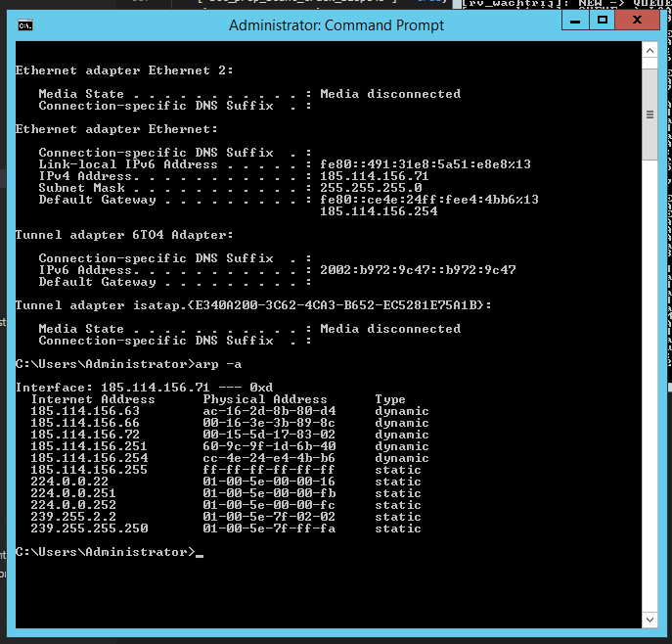Click the scrollbar down arrow

click(650, 621)
